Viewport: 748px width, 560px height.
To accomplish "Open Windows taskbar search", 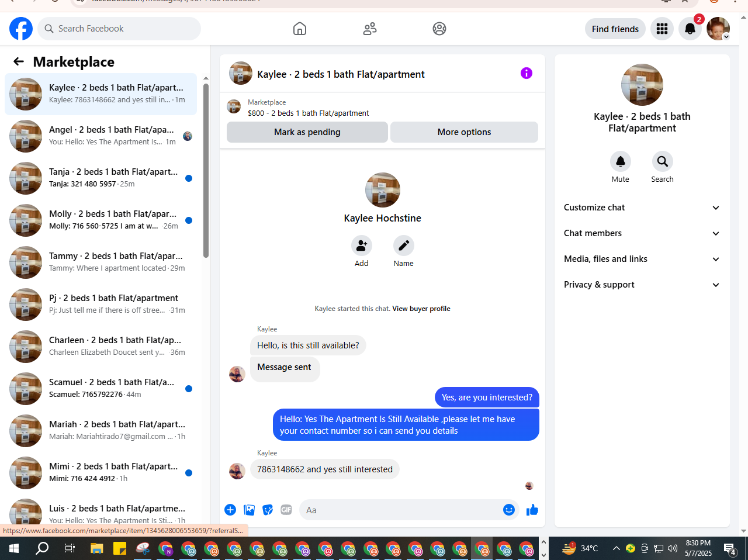I will pyautogui.click(x=42, y=548).
